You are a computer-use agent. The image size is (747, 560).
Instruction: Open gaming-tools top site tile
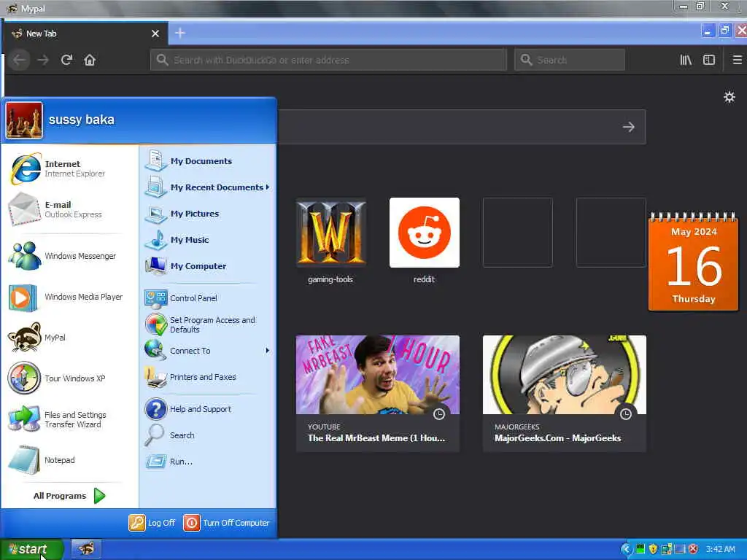(x=330, y=241)
